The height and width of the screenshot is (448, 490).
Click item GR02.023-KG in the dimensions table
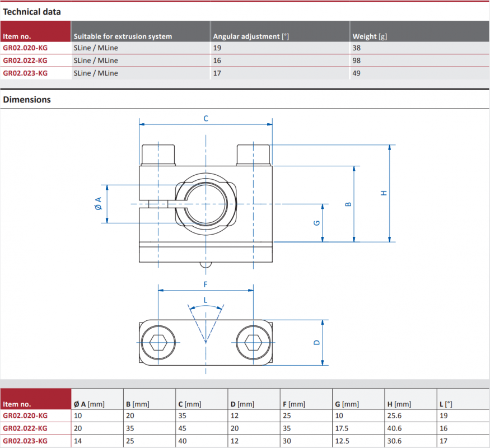(25, 441)
